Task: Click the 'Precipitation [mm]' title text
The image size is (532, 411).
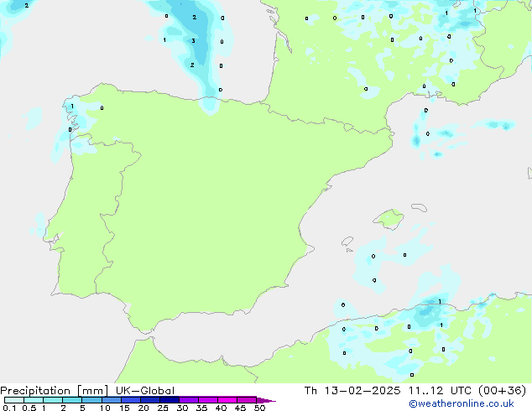Action: 54,391
